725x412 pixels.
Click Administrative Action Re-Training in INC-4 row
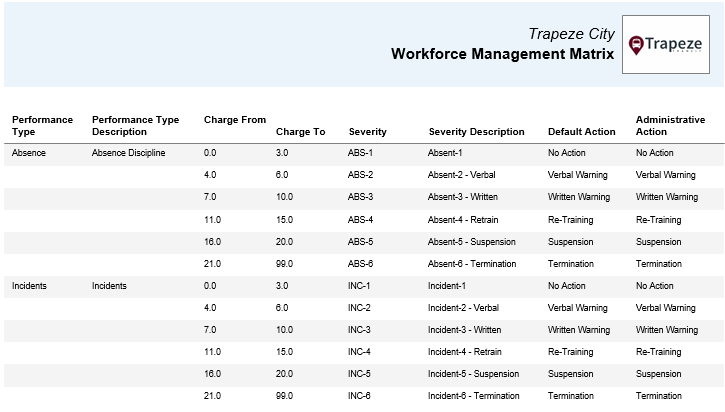(658, 352)
